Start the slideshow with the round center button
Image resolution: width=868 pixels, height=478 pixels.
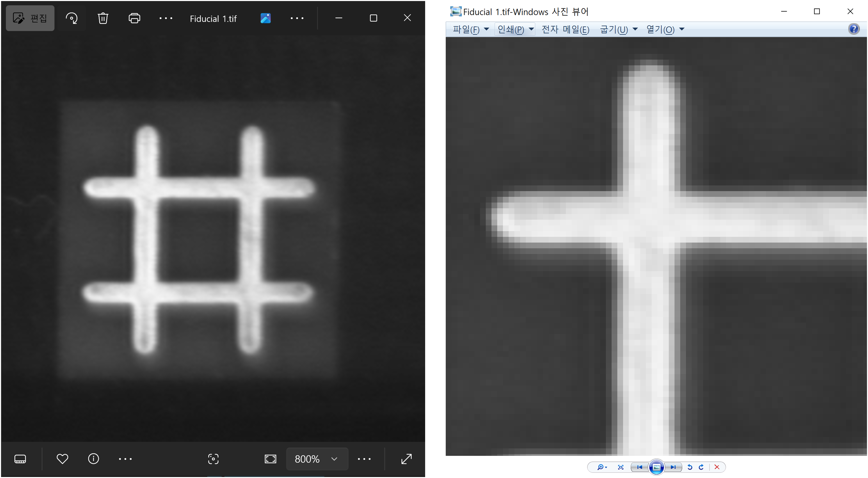tap(656, 467)
